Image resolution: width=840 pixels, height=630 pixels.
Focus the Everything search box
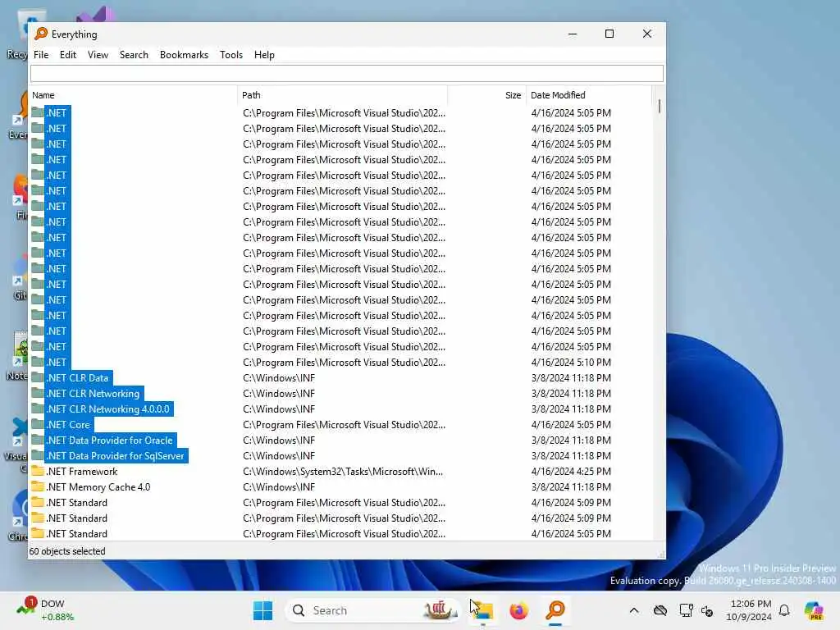tap(347, 73)
